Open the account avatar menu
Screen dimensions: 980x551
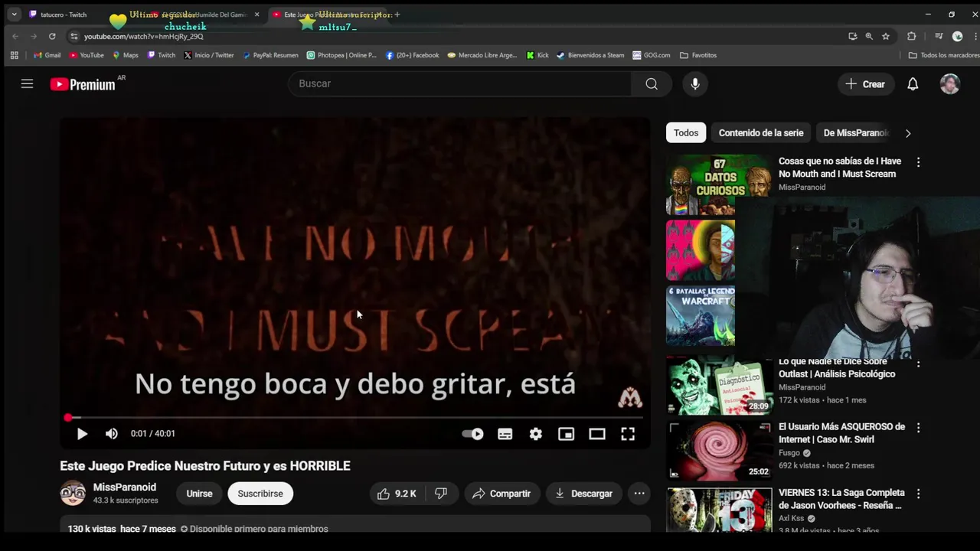pyautogui.click(x=950, y=84)
